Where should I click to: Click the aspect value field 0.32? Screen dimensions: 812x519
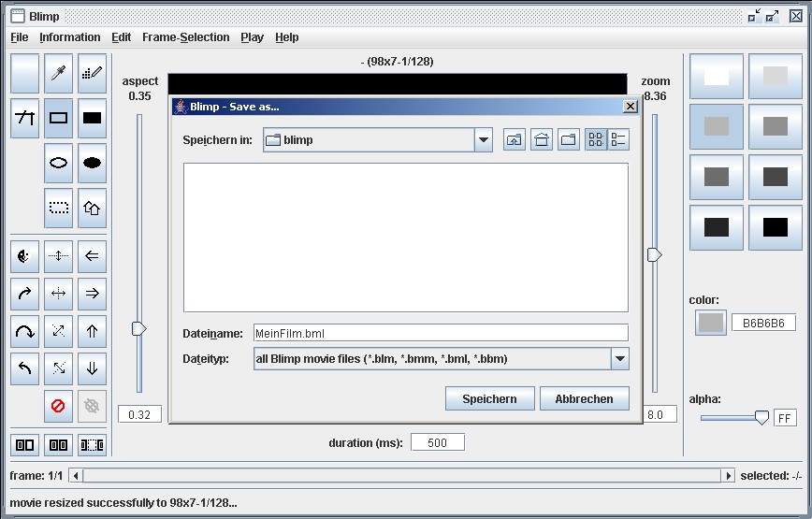139,414
